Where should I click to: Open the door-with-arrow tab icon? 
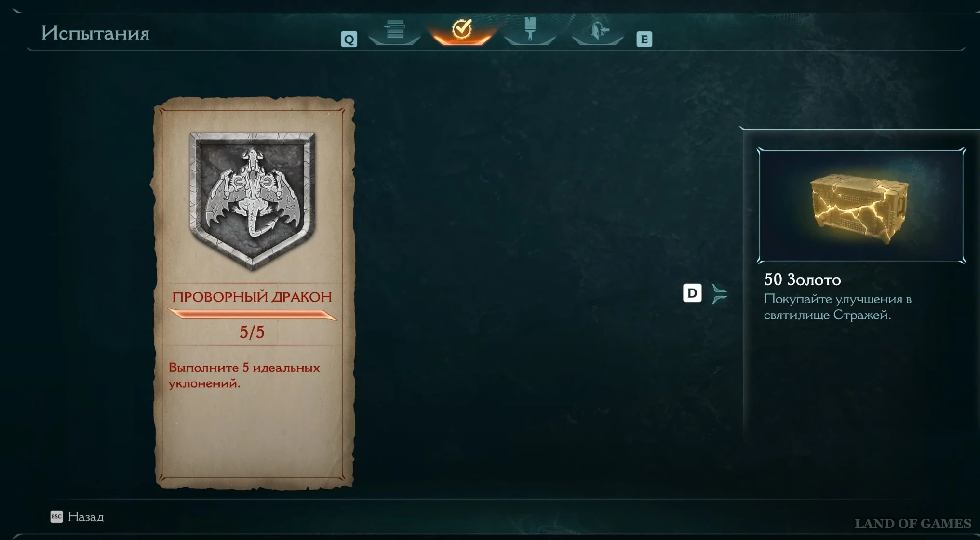coord(599,30)
